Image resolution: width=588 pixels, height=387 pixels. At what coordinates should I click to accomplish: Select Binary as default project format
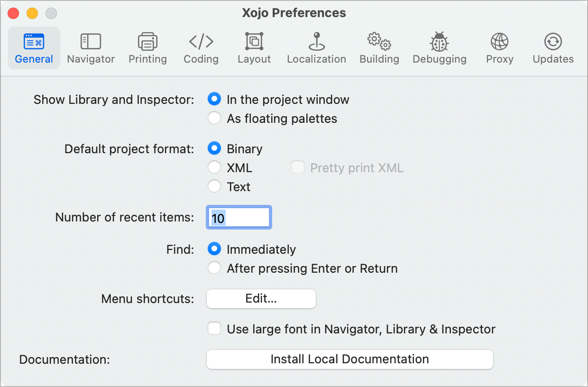click(214, 149)
